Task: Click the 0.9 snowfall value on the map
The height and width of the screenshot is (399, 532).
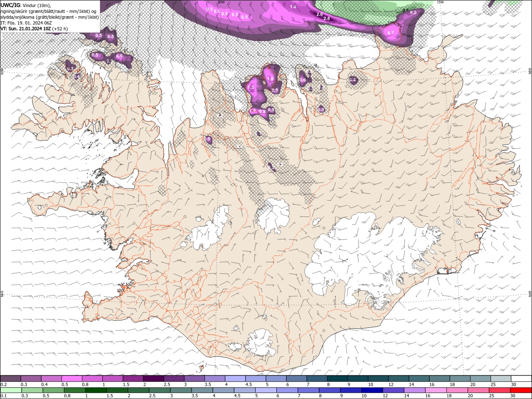Action: (262, 111)
